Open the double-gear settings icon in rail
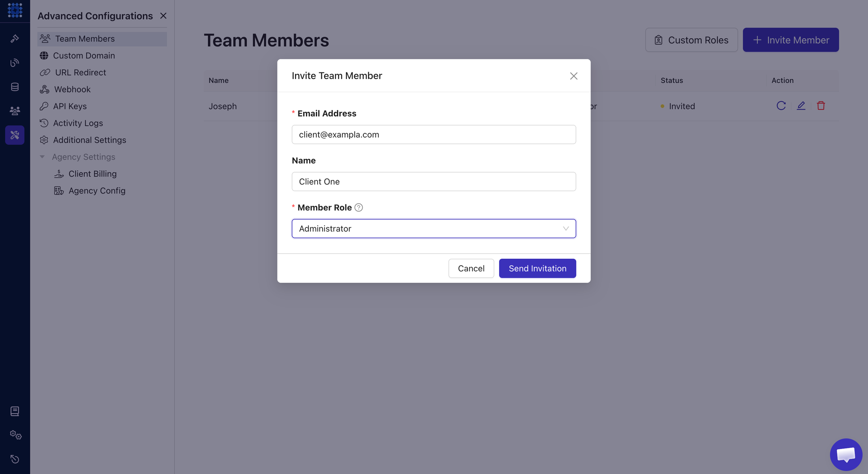The image size is (868, 474). click(x=16, y=435)
